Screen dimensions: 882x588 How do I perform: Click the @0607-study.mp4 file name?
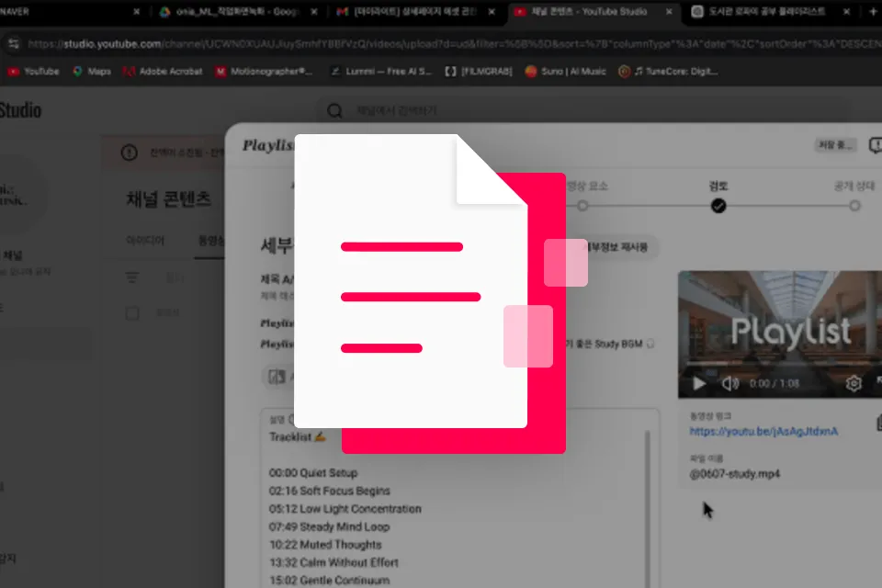(x=735, y=474)
